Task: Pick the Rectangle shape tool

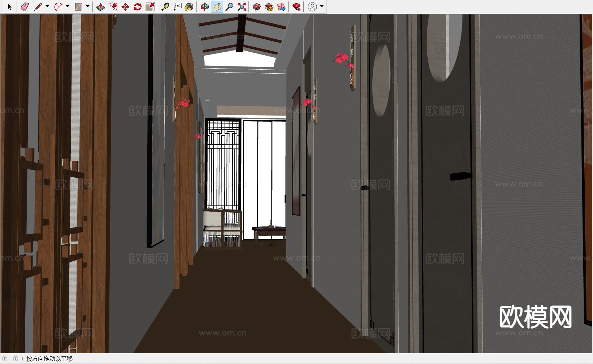Action: pos(78,7)
